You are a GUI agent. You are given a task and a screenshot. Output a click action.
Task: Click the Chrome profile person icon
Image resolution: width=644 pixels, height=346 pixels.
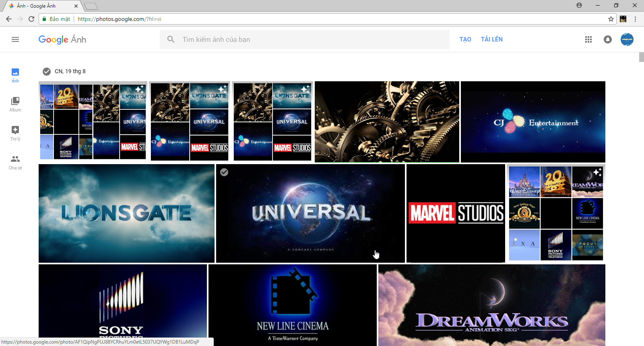pos(579,5)
